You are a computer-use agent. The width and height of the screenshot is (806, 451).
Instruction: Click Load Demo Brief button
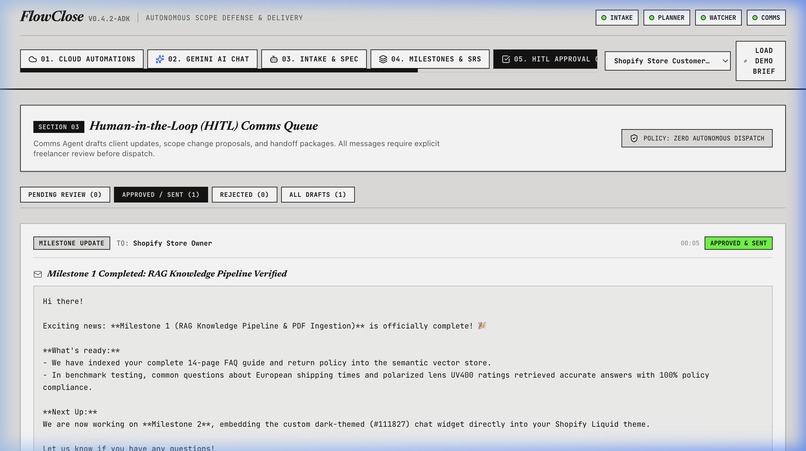761,61
